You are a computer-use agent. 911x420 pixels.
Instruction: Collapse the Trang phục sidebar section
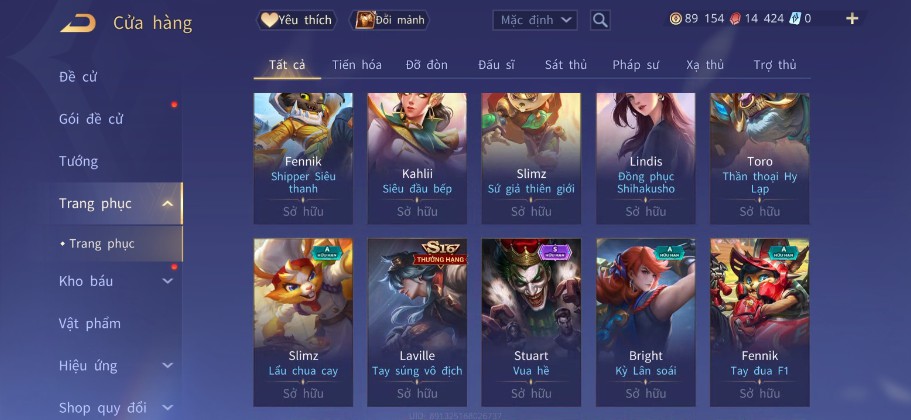(x=167, y=203)
